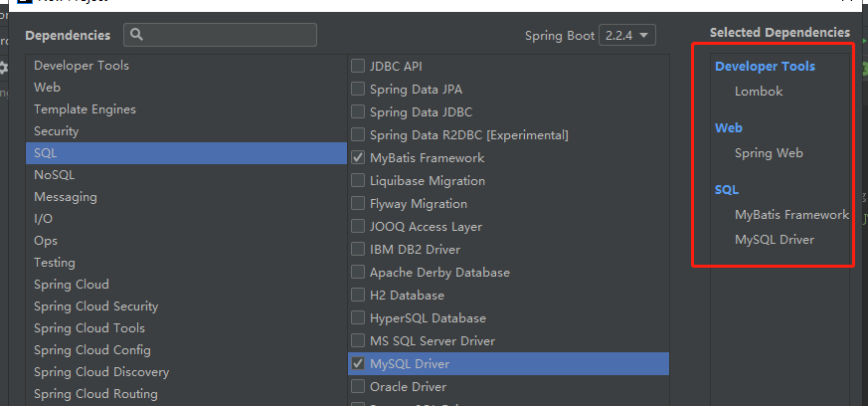Uncheck the MyBatis Framework checkbox
Image resolution: width=868 pixels, height=406 pixels.
[358, 158]
